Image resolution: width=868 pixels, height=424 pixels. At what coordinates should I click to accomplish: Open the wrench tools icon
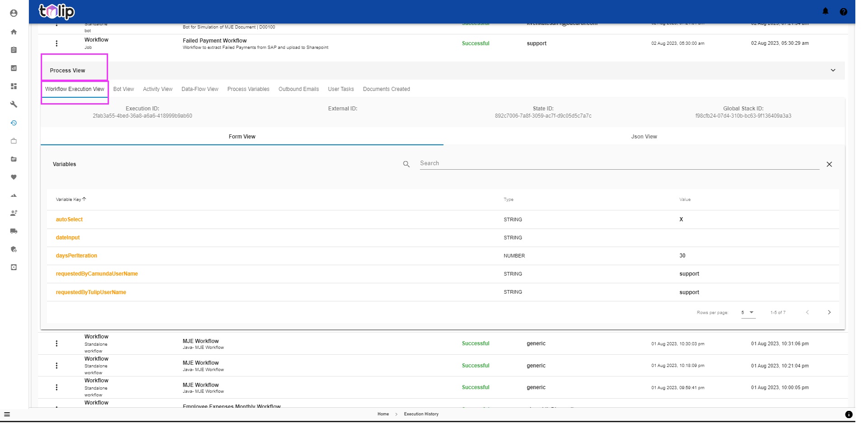pos(14,104)
